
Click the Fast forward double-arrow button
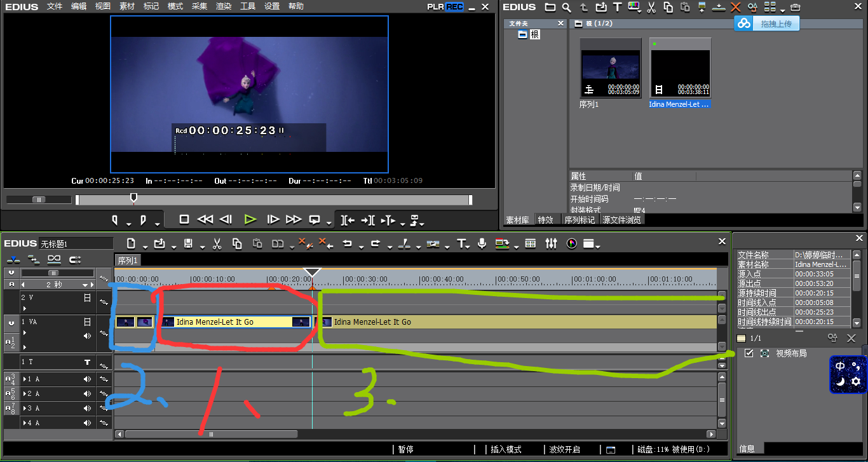294,219
